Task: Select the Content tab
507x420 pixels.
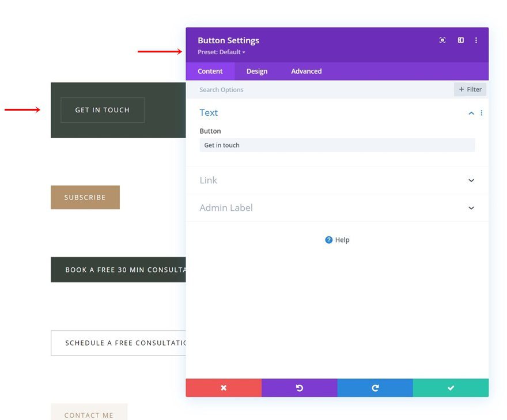Action: pos(210,71)
